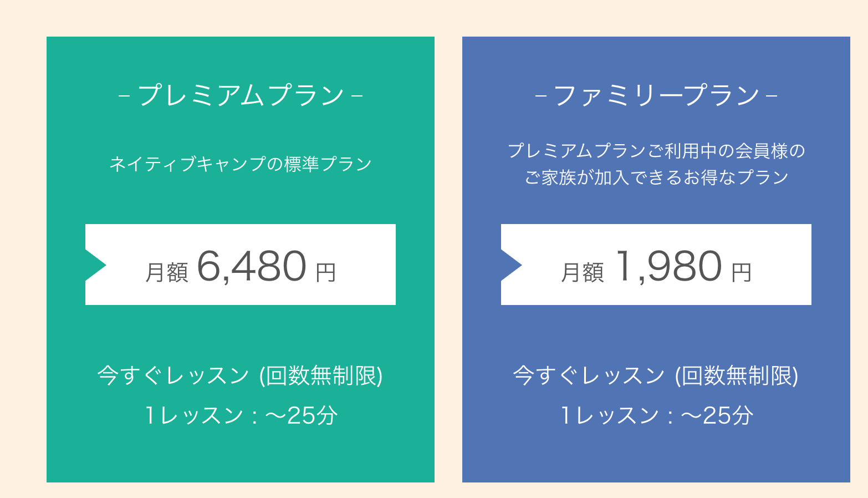Click 1レッスン：〜25分 in the green card
This screenshot has width=868, height=498.
(x=241, y=415)
